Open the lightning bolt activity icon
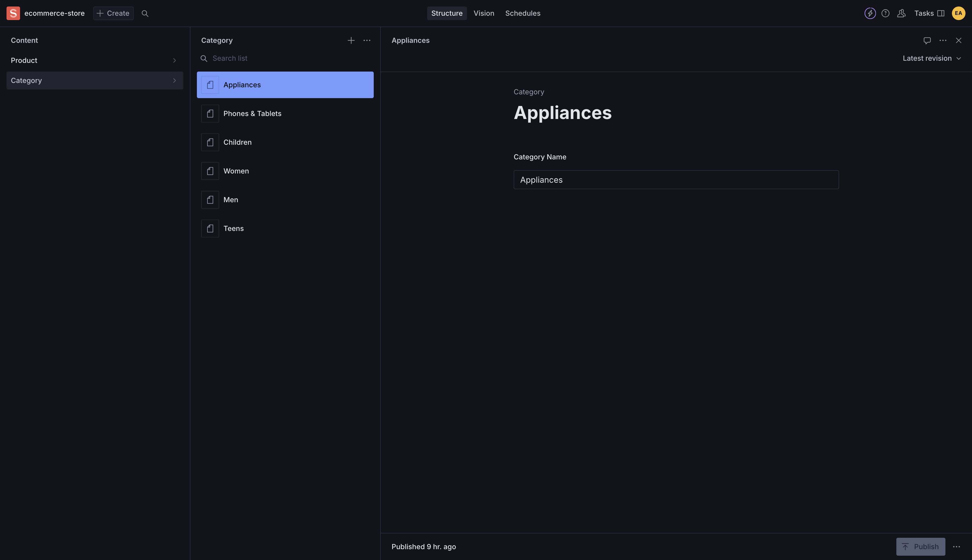972x560 pixels. click(870, 14)
